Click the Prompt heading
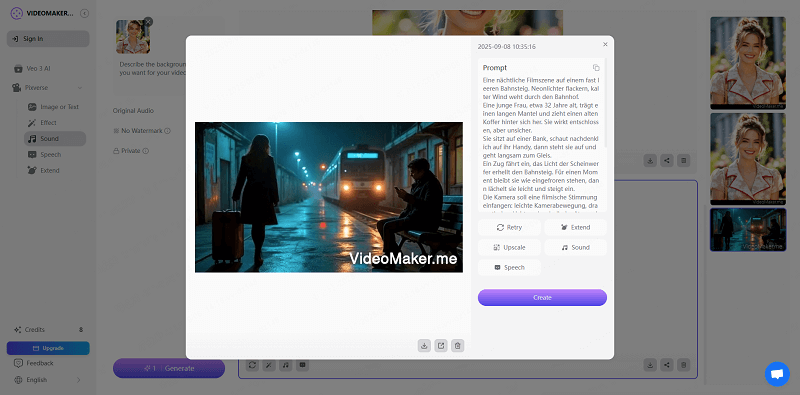The width and height of the screenshot is (800, 395). tap(495, 67)
